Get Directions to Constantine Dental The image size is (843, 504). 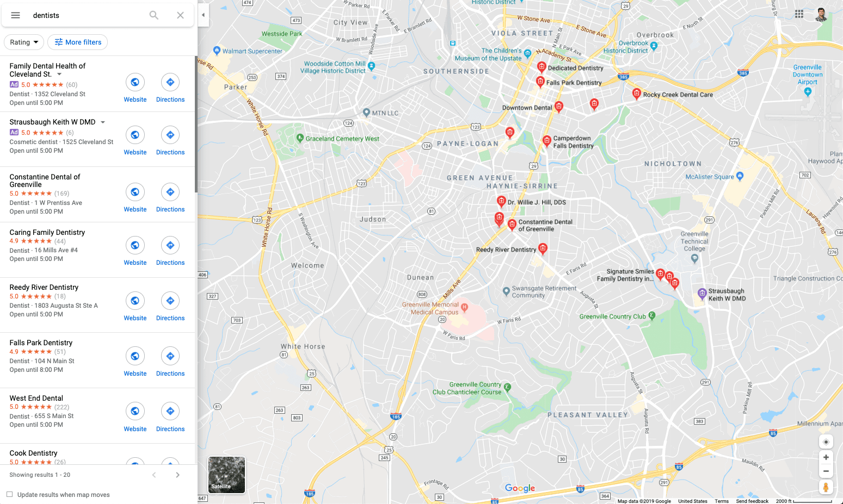(170, 192)
